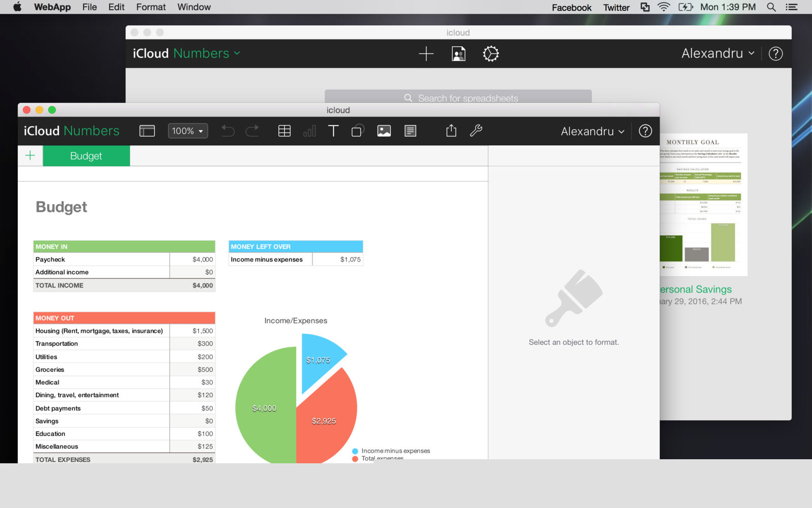Click the MONEY LEFT OVER header
The image size is (812, 508).
[x=296, y=246]
